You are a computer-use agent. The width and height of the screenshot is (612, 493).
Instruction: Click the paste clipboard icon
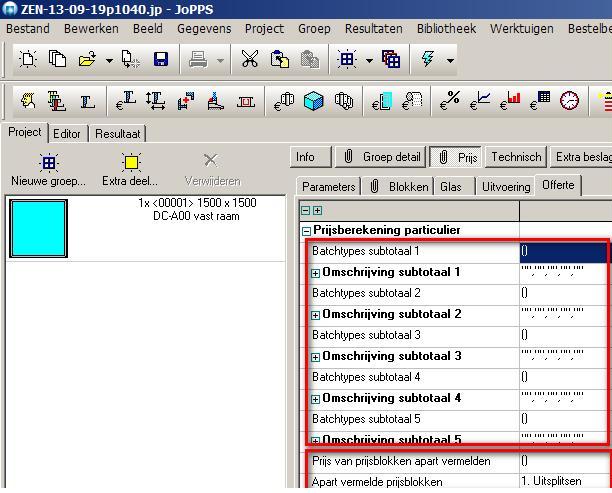point(279,59)
